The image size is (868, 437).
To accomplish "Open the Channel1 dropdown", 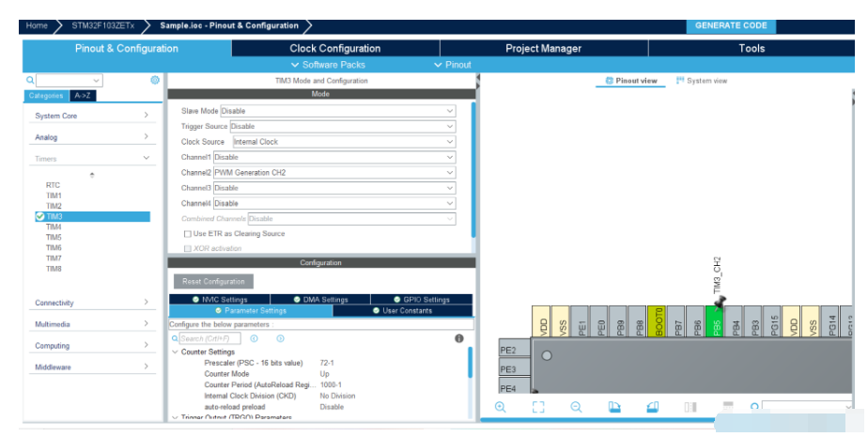I will click(x=334, y=157).
